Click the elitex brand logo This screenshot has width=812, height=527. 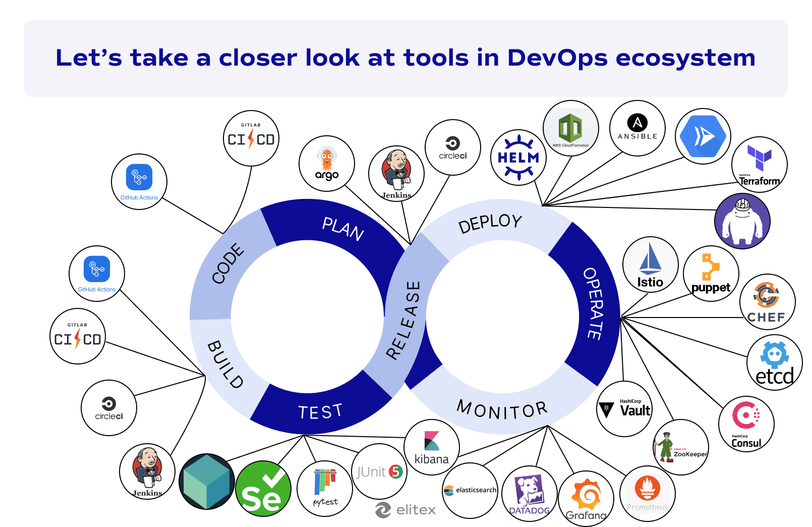405,510
